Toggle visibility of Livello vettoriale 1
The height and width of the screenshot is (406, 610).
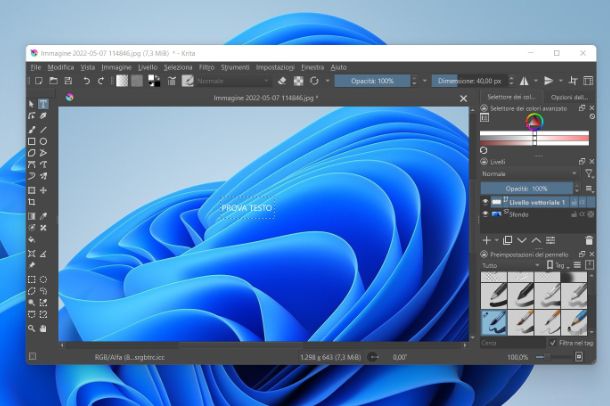pyautogui.click(x=485, y=202)
